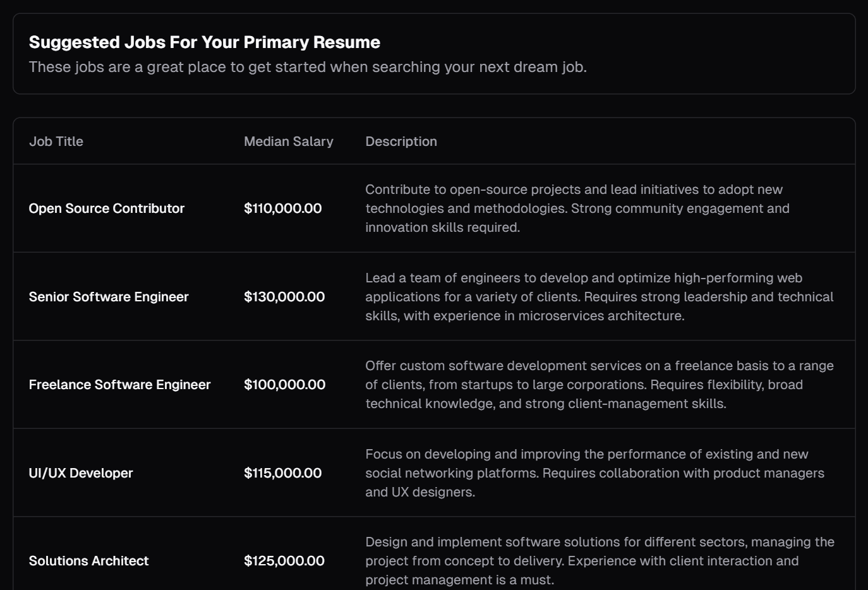Click the $115,000.00 salary value
This screenshot has width=868, height=590.
(x=282, y=473)
